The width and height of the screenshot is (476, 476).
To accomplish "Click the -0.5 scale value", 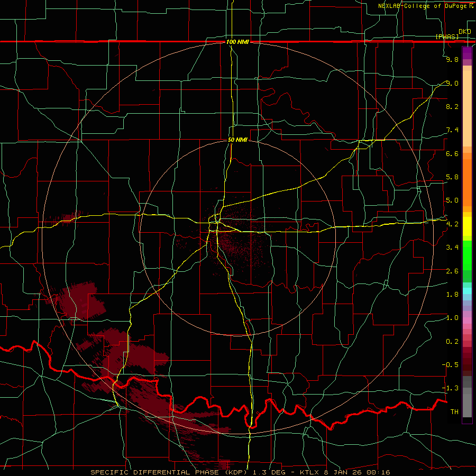I will pos(450,364).
